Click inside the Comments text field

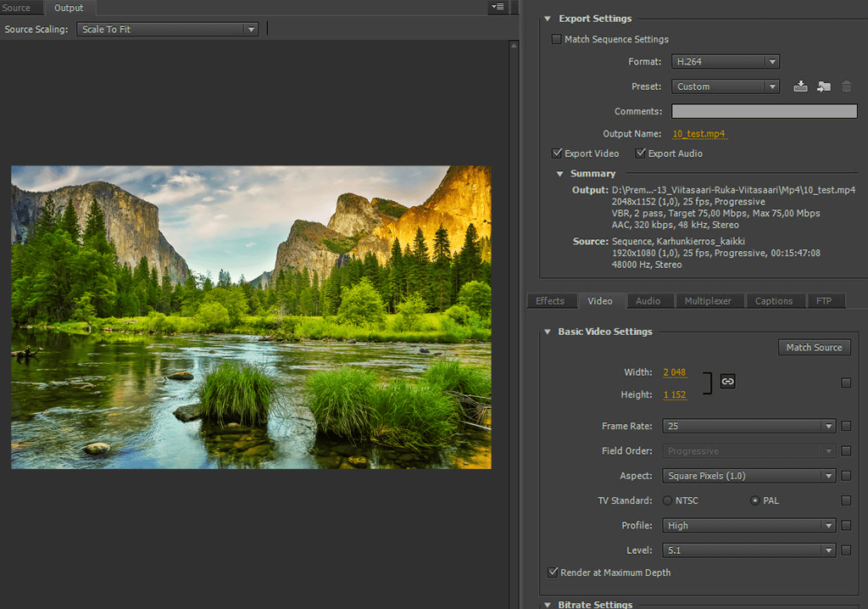(x=764, y=111)
